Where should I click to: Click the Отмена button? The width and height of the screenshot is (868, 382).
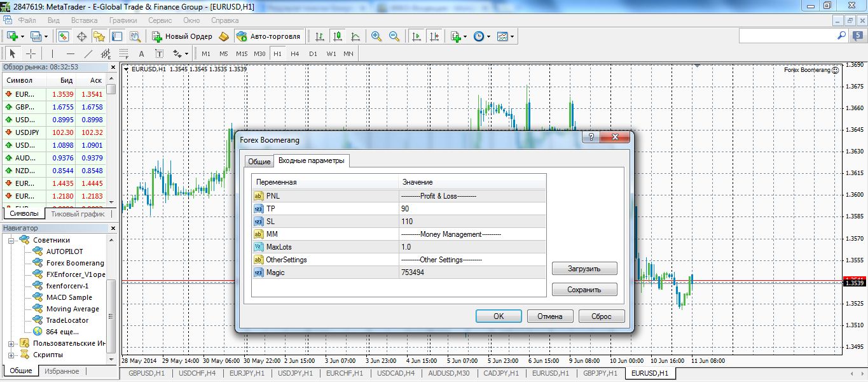(549, 316)
